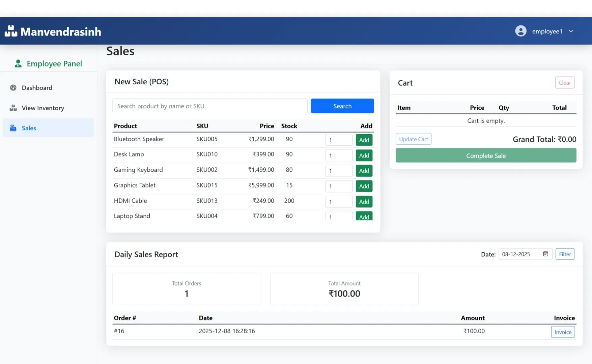
Task: Click the Sales cart icon in sidebar
Action: [13, 128]
